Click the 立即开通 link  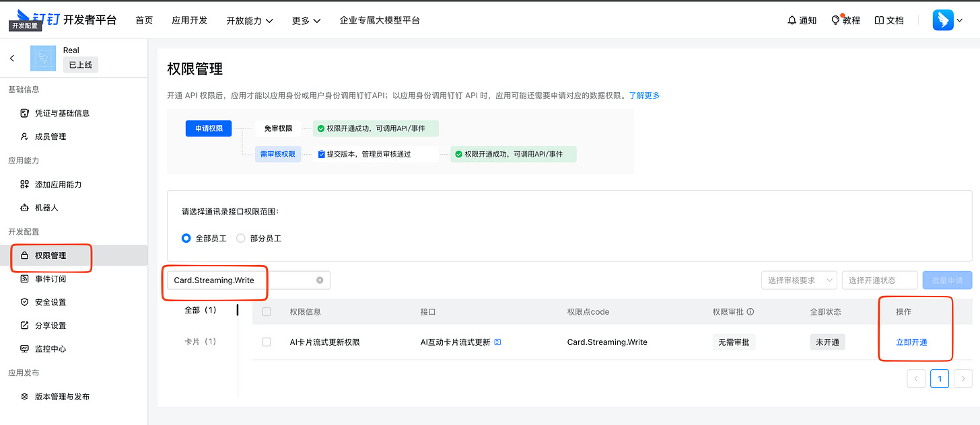[911, 342]
